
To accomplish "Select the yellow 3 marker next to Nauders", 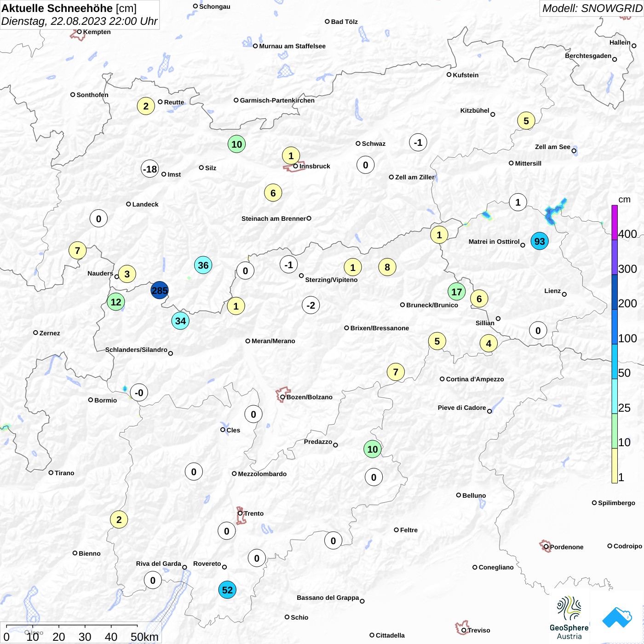I will pos(127,274).
